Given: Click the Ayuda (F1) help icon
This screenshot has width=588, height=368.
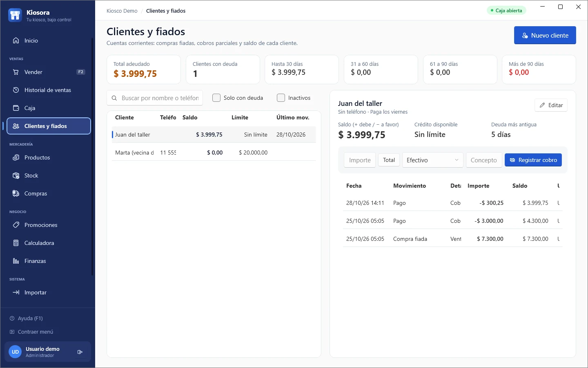Looking at the screenshot, I should pos(12,318).
